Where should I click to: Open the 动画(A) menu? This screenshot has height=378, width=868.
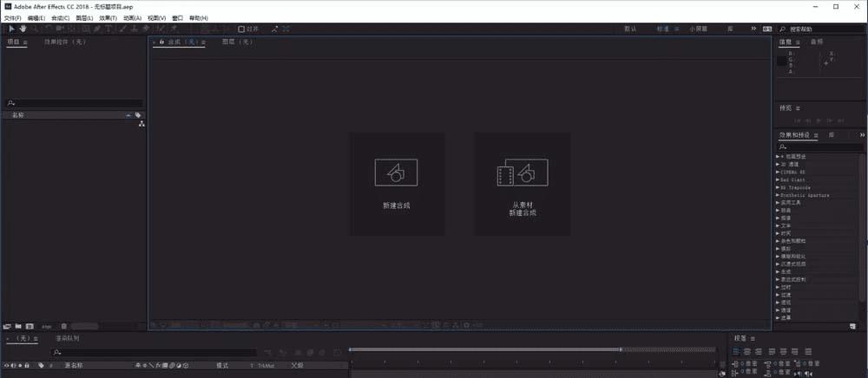click(132, 18)
